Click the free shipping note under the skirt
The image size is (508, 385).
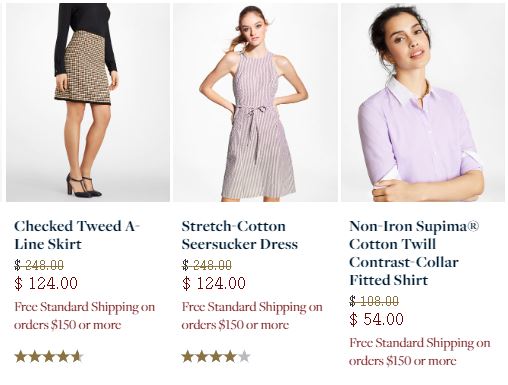(84, 316)
